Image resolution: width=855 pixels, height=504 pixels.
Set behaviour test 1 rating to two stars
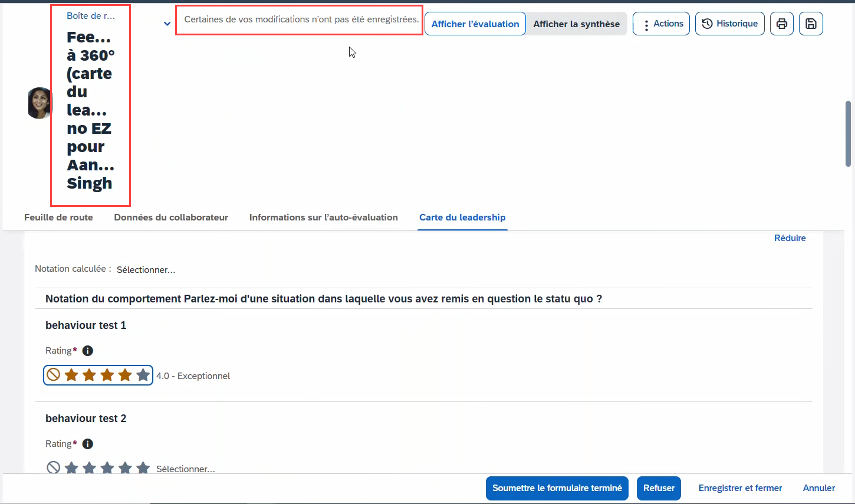coord(90,375)
